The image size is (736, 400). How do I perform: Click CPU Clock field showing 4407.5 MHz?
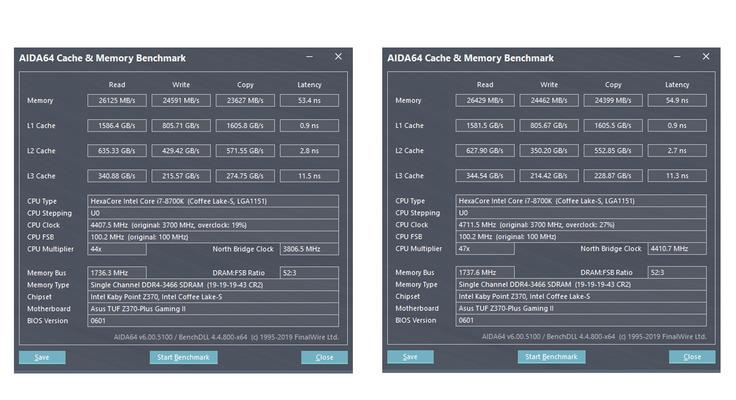pyautogui.click(x=213, y=225)
